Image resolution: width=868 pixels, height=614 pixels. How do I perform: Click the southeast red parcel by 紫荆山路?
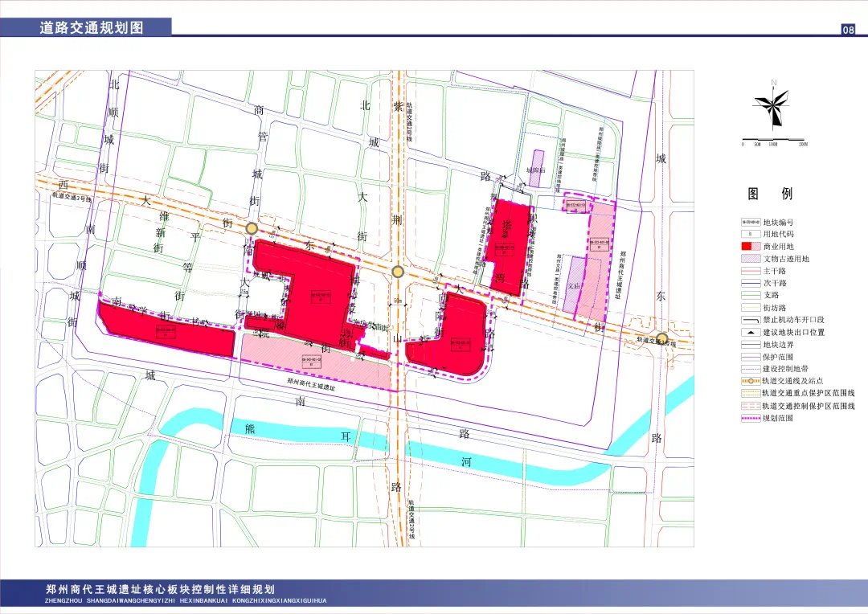[x=448, y=338]
